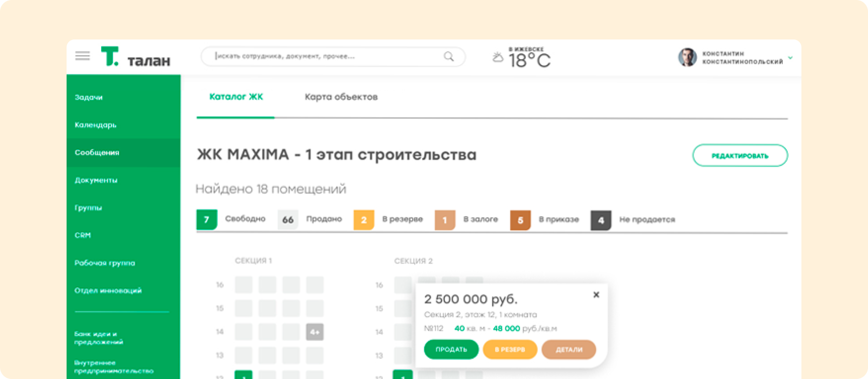Open Сообщения in the sidebar
Viewport: 868px width, 379px height.
[x=123, y=152]
